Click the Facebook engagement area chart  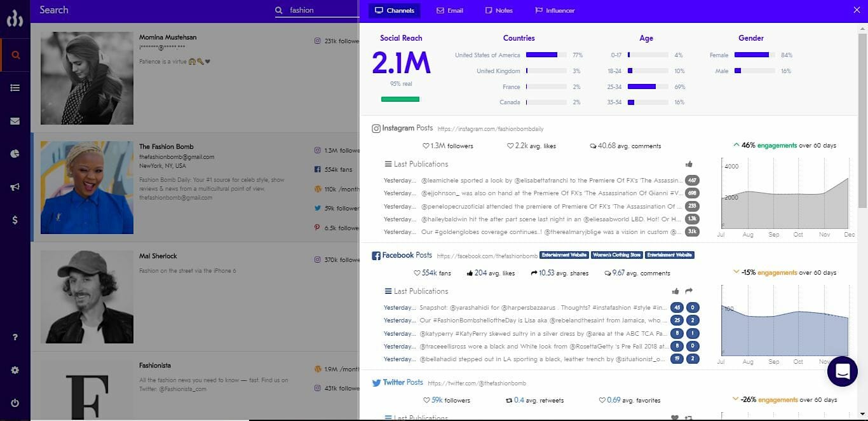click(x=785, y=320)
